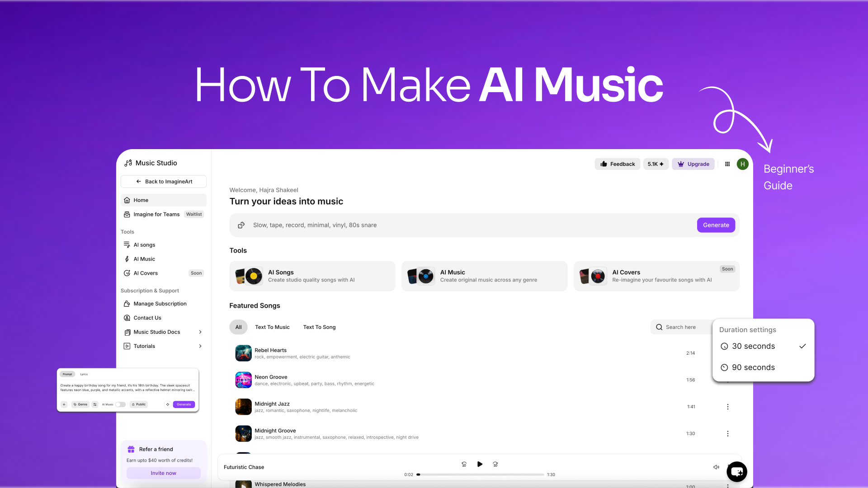This screenshot has height=488, width=868.
Task: Play the Midnight Jazz cover thumbnail
Action: click(243, 407)
